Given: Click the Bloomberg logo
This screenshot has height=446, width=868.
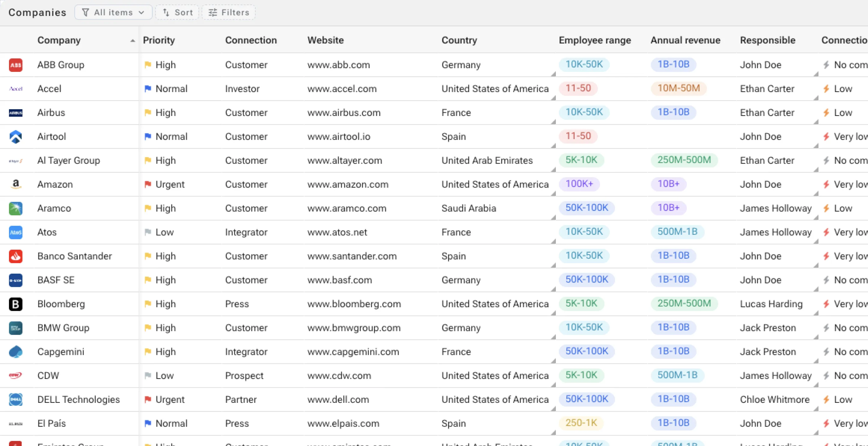Looking at the screenshot, I should tap(16, 304).
